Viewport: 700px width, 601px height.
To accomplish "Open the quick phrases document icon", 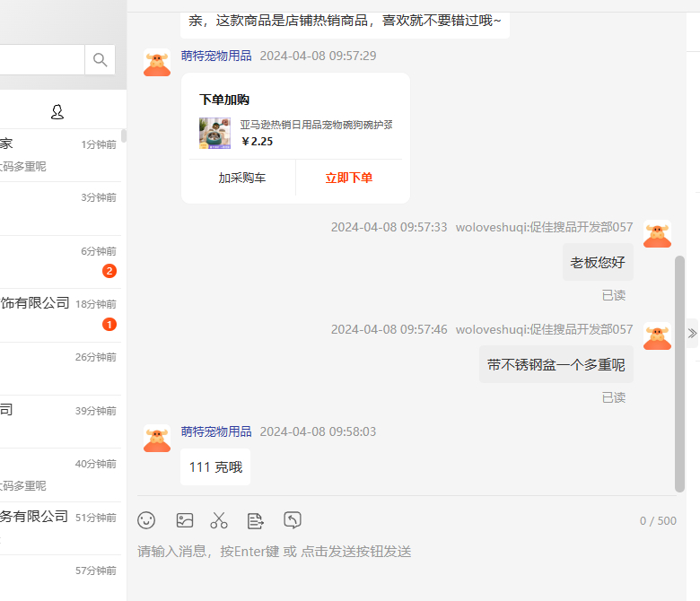I will point(256,520).
